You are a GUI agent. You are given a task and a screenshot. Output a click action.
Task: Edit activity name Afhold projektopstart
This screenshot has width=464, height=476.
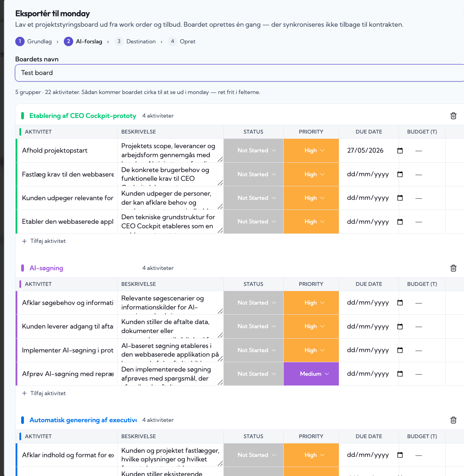(68, 151)
